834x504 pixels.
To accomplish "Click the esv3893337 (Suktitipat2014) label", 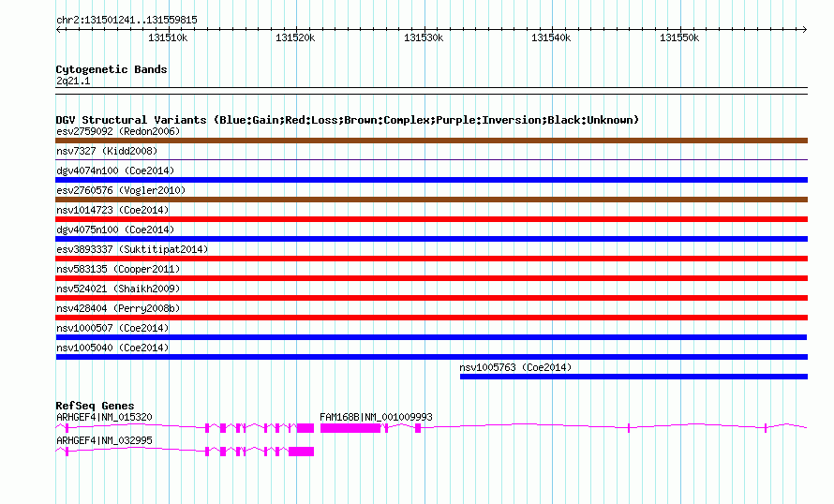I will [132, 249].
